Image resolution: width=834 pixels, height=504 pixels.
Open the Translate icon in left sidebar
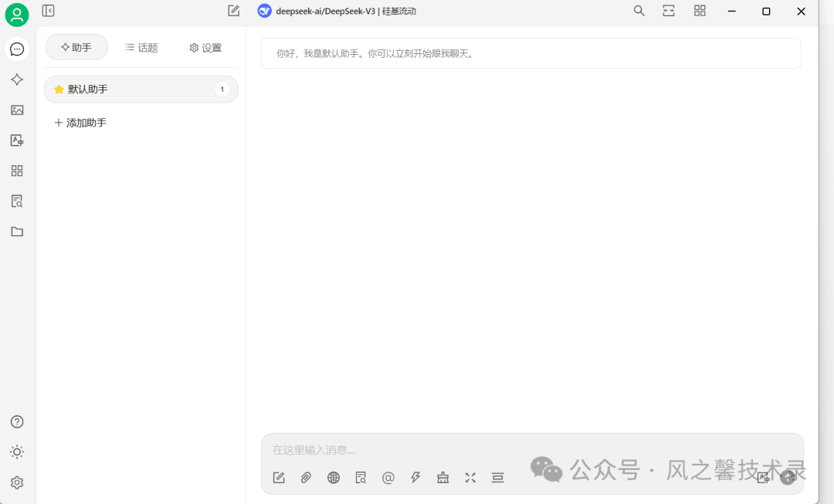tap(17, 140)
